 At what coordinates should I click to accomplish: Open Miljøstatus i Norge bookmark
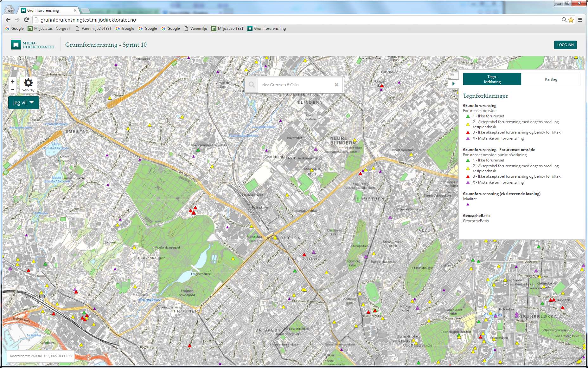click(49, 29)
